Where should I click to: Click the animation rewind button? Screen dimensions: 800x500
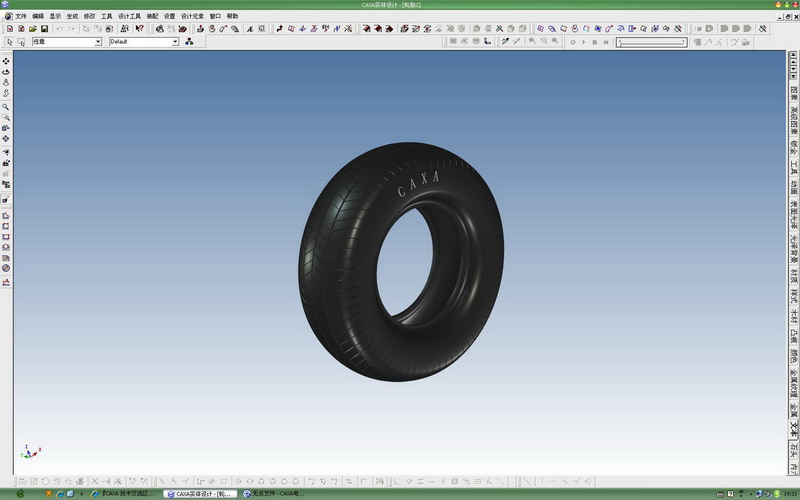[606, 42]
